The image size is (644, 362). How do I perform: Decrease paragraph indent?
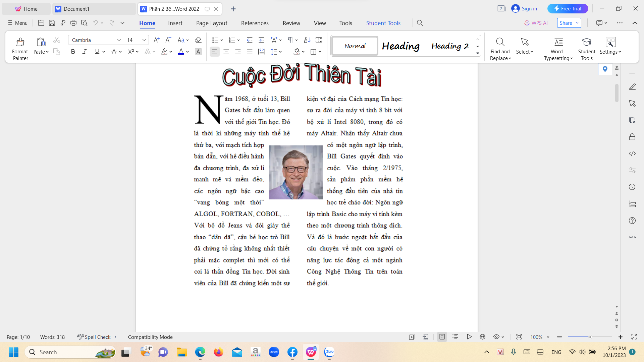point(250,40)
